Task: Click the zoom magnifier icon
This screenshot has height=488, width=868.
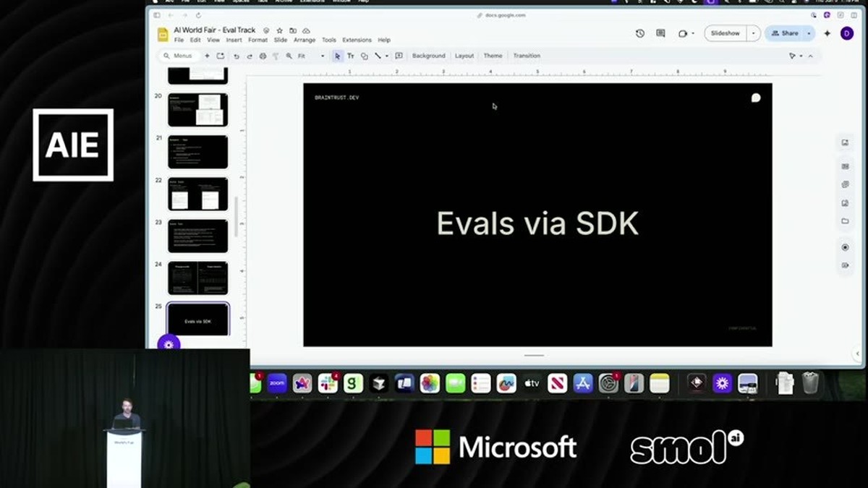Action: [289, 56]
